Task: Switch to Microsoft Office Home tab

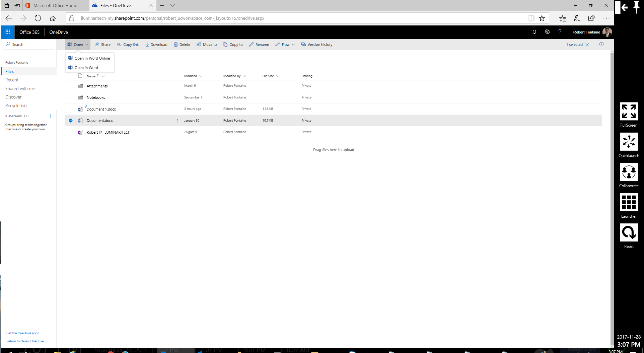Action: click(56, 5)
